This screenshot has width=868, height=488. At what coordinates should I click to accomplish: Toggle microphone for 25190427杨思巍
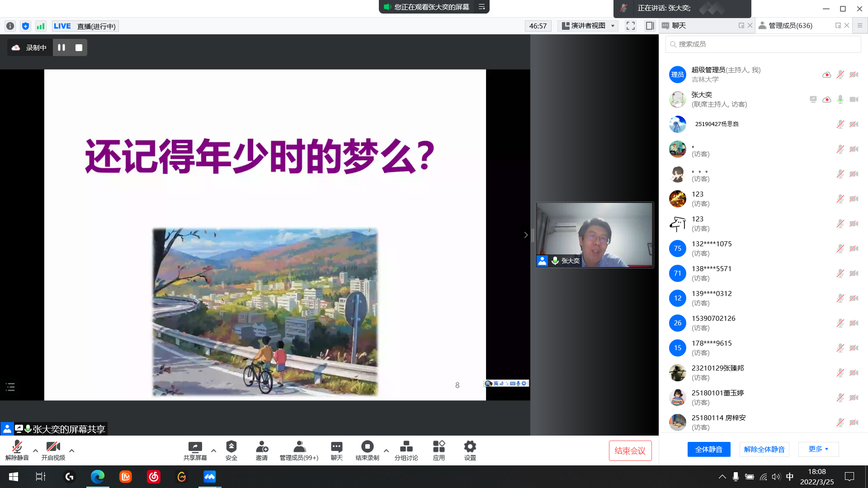click(840, 124)
